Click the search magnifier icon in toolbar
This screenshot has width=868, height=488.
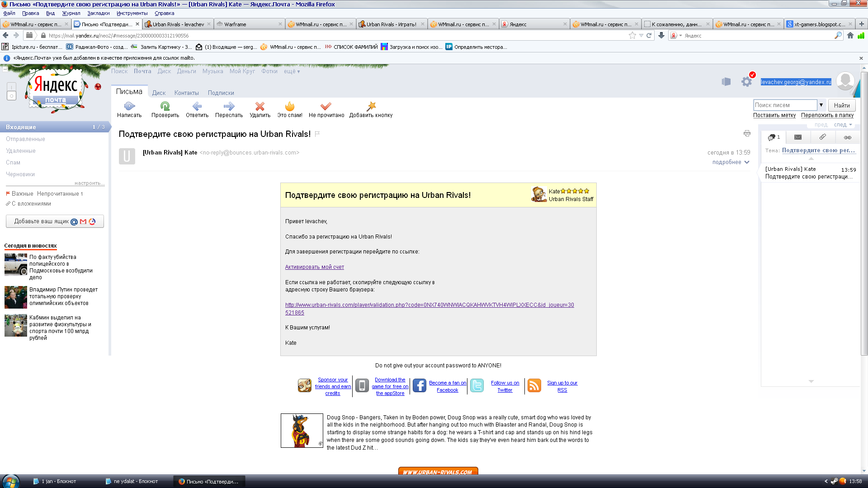(838, 36)
